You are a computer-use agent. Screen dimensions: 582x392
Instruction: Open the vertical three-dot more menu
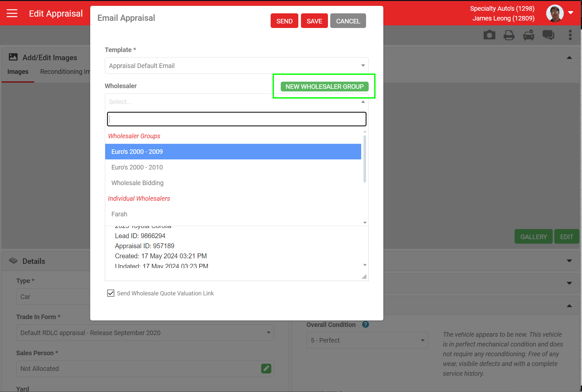(570, 35)
